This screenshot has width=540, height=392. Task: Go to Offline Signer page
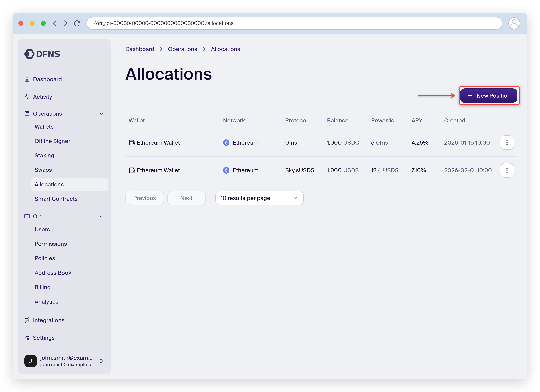(52, 141)
